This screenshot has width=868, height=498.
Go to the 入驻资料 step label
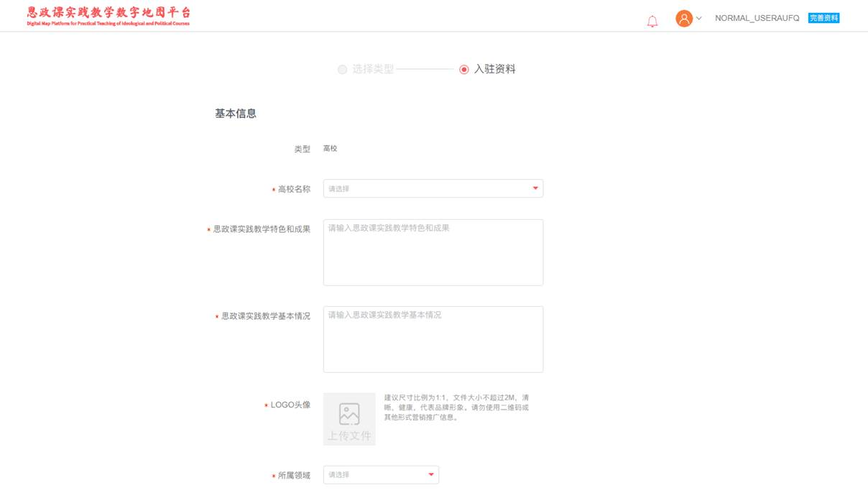point(495,70)
